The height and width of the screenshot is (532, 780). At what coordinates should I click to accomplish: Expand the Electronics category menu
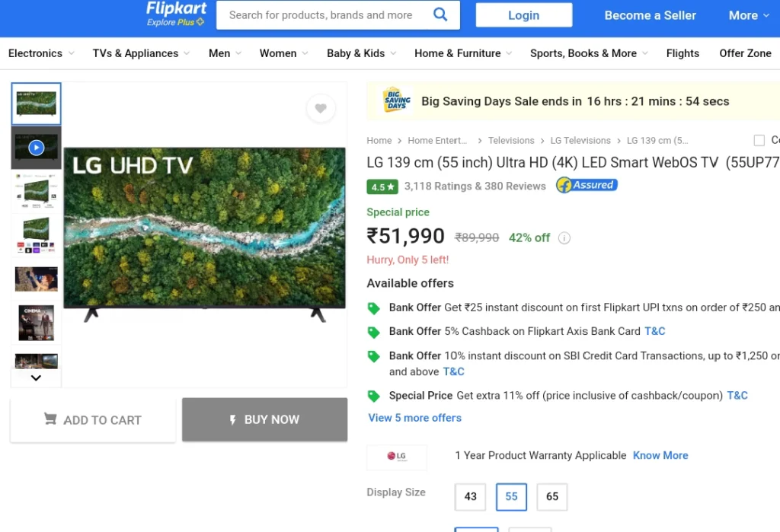pyautogui.click(x=41, y=53)
